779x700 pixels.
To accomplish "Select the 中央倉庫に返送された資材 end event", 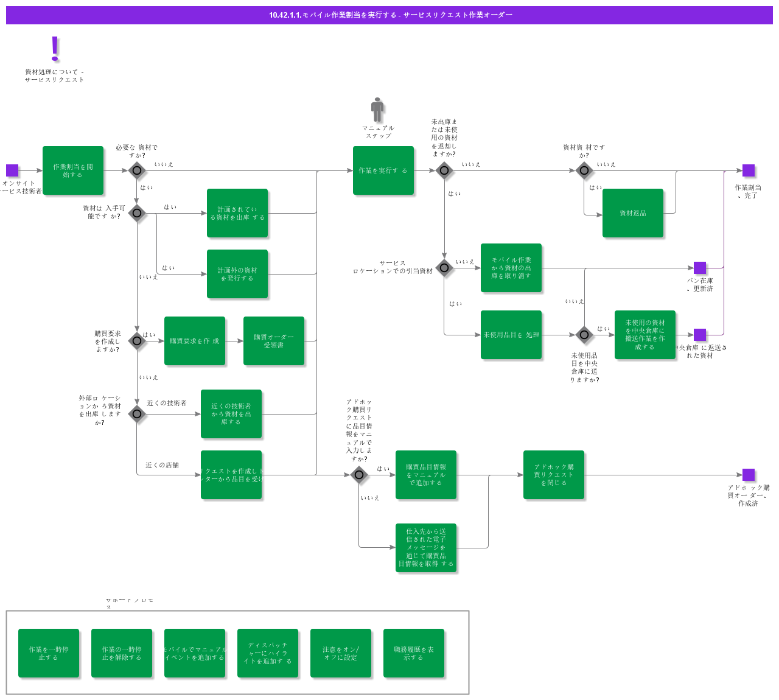I will pos(700,335).
